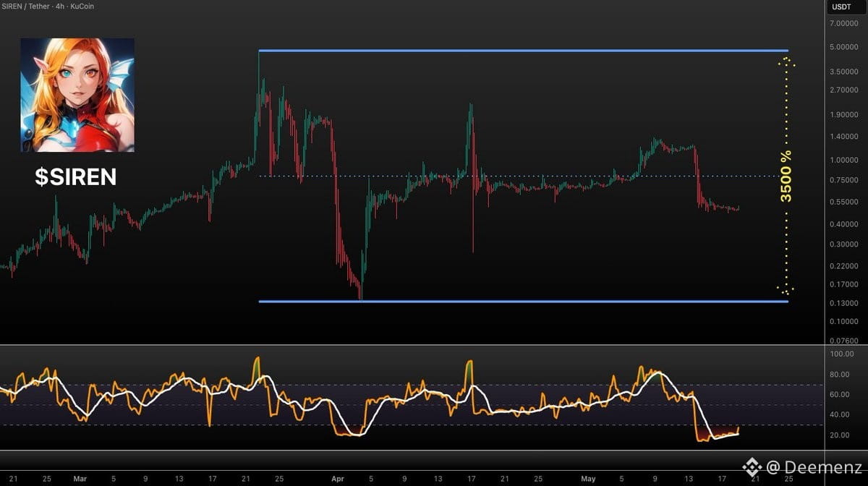Screen dimensions: 868x486
Task: Select the dotted horizontal midline
Action: click(x=523, y=176)
